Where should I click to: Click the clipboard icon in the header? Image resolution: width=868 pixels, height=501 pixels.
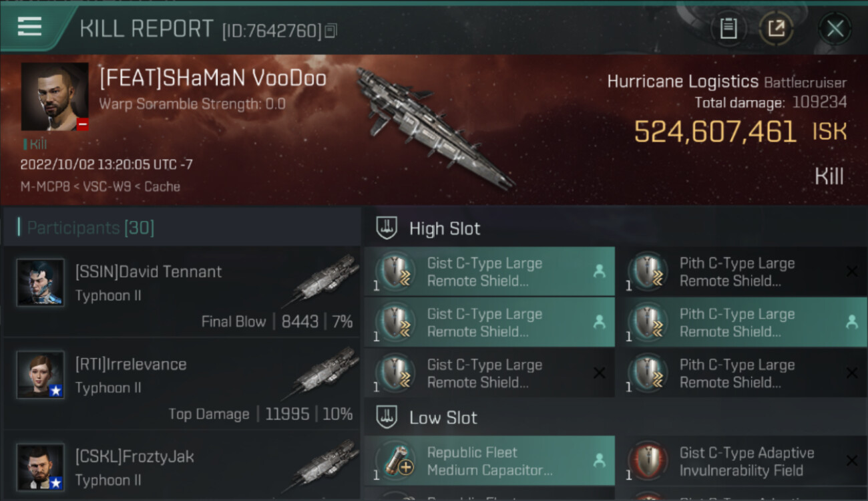[x=728, y=29]
